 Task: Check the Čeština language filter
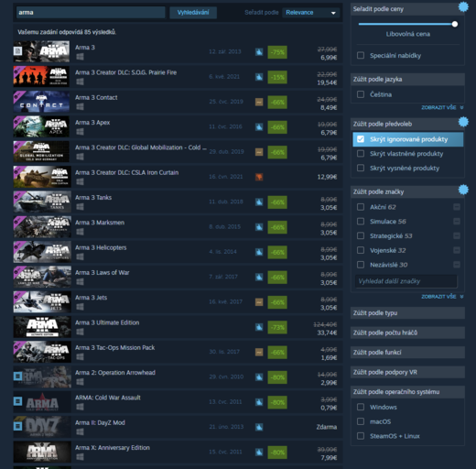(361, 94)
